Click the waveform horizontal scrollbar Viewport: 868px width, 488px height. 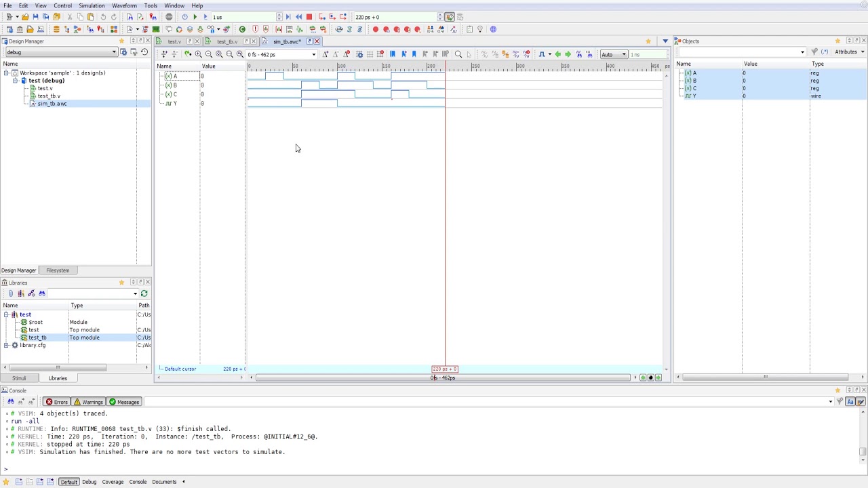(443, 378)
